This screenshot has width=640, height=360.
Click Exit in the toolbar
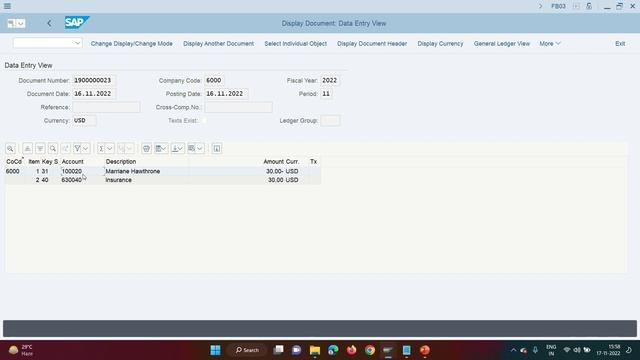click(x=620, y=44)
